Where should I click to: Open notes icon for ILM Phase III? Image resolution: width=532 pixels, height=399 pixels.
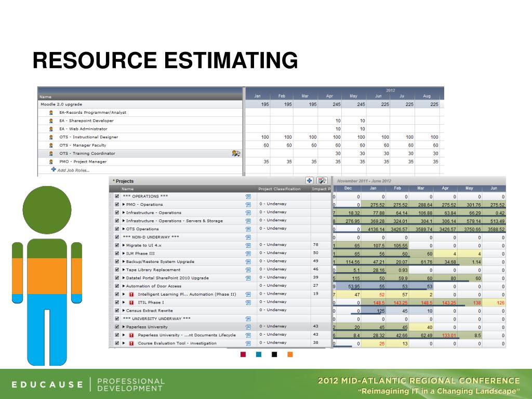pos(248,254)
